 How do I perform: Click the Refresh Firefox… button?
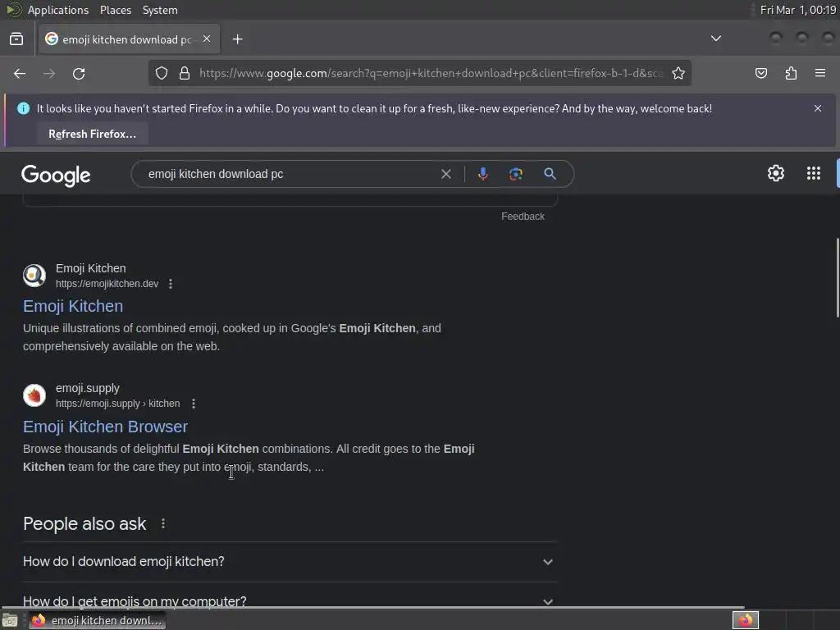tap(92, 134)
